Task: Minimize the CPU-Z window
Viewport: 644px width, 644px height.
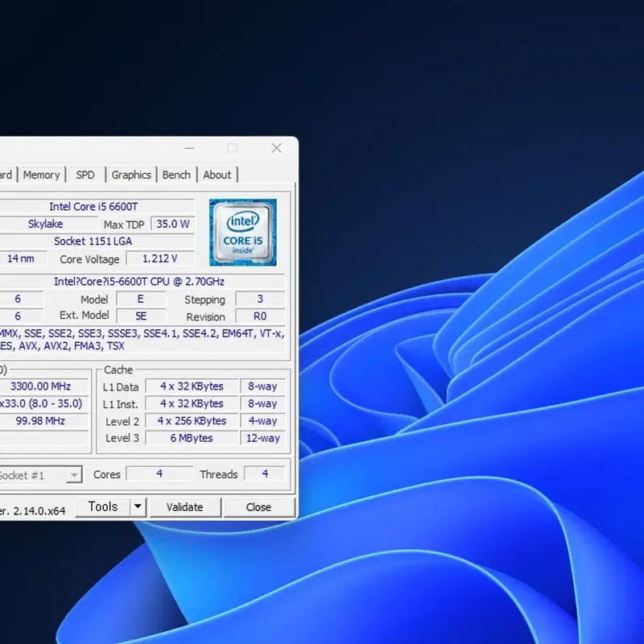Action: 189,148
